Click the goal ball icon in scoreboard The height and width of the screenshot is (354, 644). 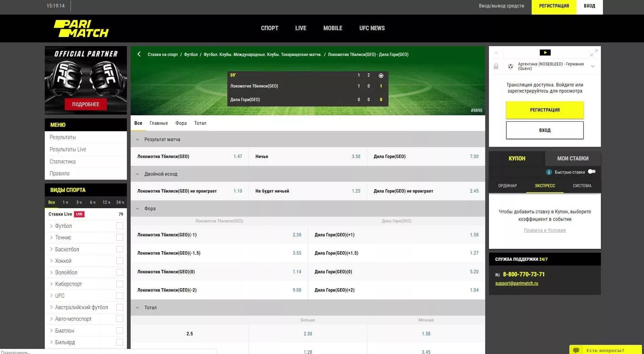tap(381, 76)
